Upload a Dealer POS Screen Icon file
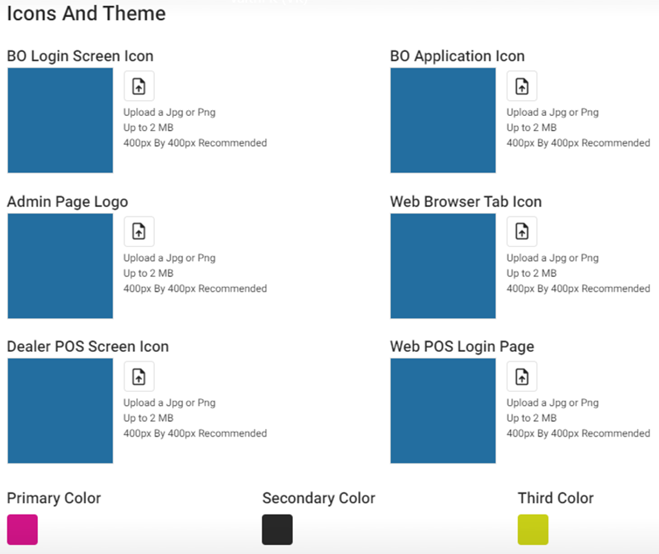Viewport: 659px width, 554px height. click(x=139, y=376)
